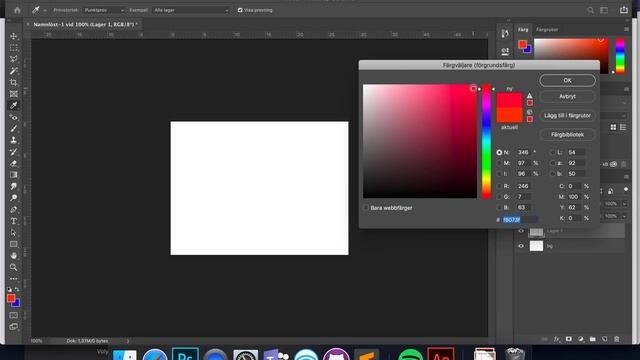The width and height of the screenshot is (640, 360).
Task: Select the Magic Wand tool
Action: click(13, 71)
